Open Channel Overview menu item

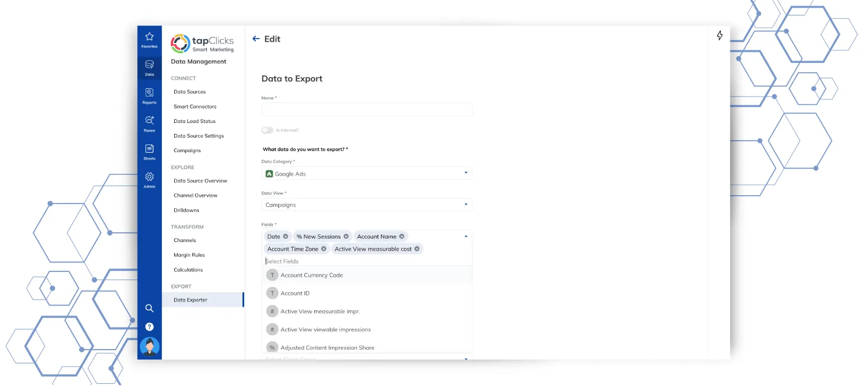tap(196, 196)
